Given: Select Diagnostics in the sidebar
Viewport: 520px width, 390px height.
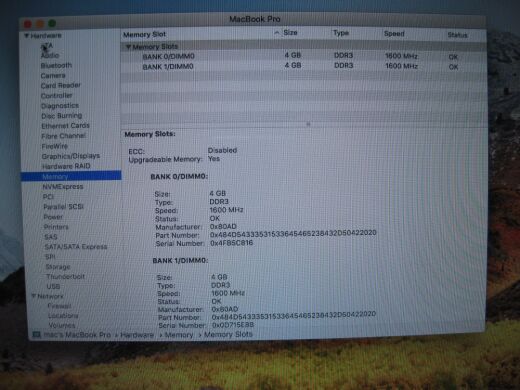Looking at the screenshot, I should 60,106.
